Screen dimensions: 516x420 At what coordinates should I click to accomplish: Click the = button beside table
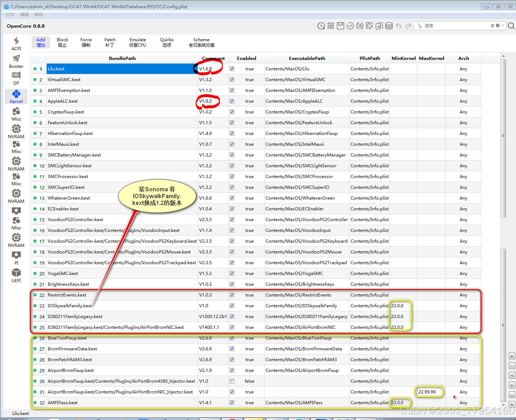point(512,405)
